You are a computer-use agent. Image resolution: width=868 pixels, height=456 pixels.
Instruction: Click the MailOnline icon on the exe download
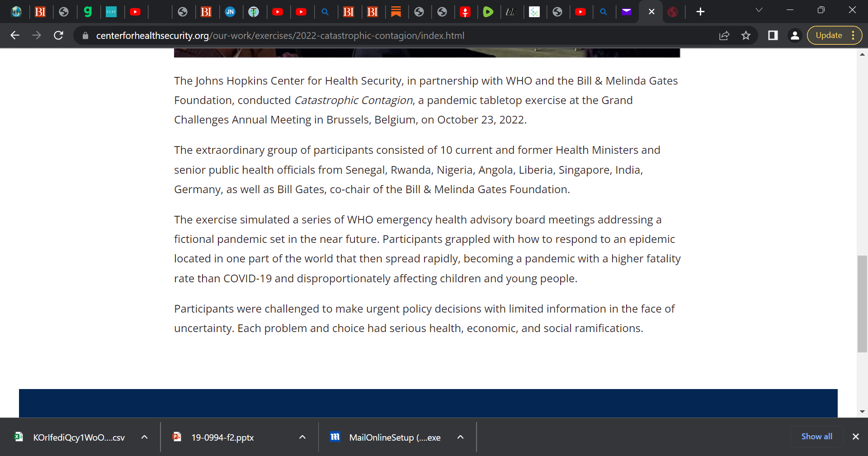(335, 437)
